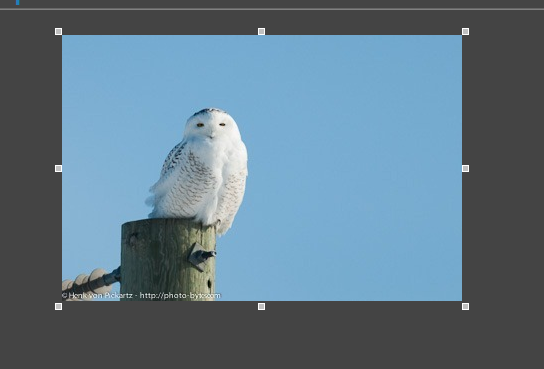Click the gray divider line above canvas
Viewport: 544px width, 369px height.
[272, 9]
